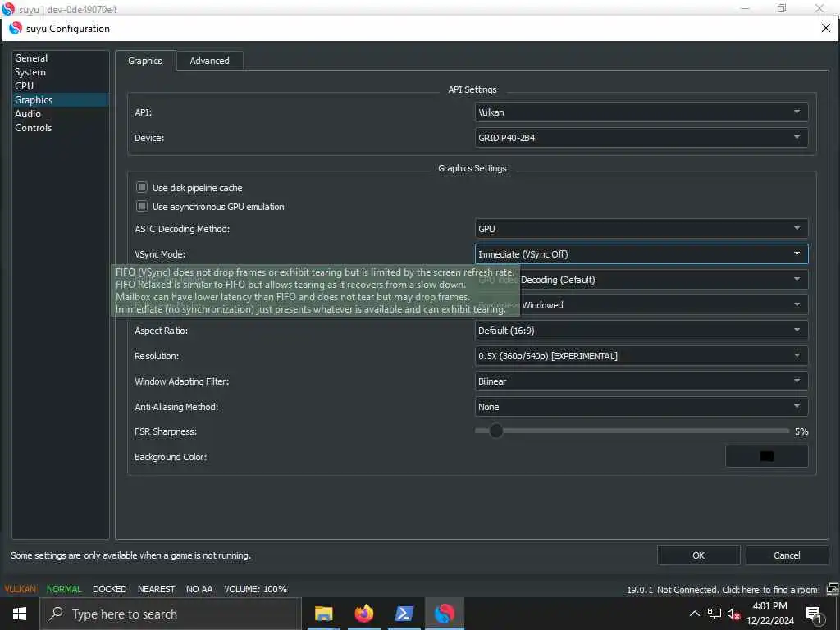Image resolution: width=840 pixels, height=630 pixels.
Task: Cancel the configuration dialog
Action: click(787, 555)
